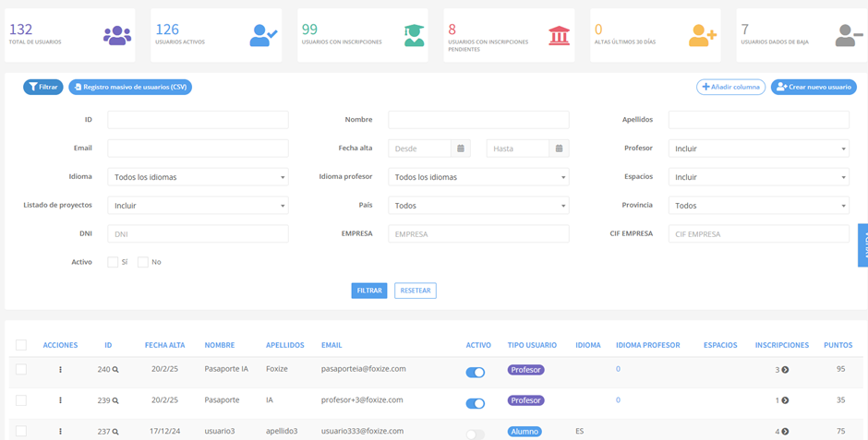The image size is (868, 440).
Task: Enable the Activo switch for usuario3
Action: [x=475, y=434]
